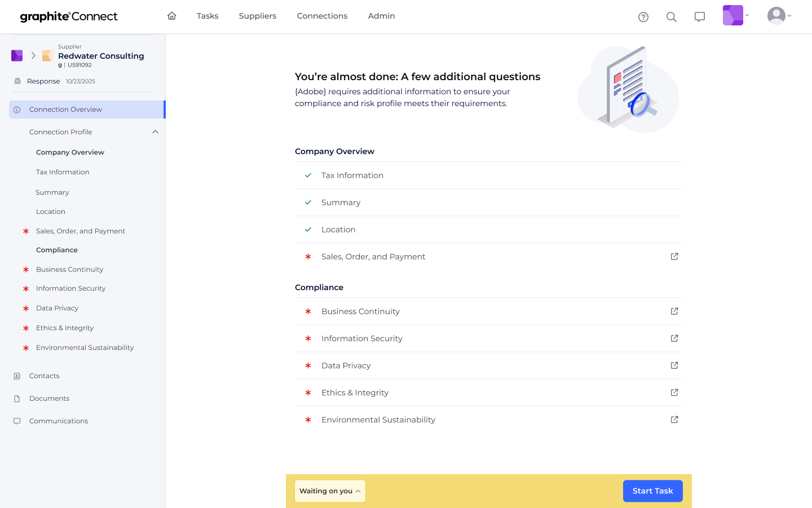Open the Suppliers menu

(258, 16)
